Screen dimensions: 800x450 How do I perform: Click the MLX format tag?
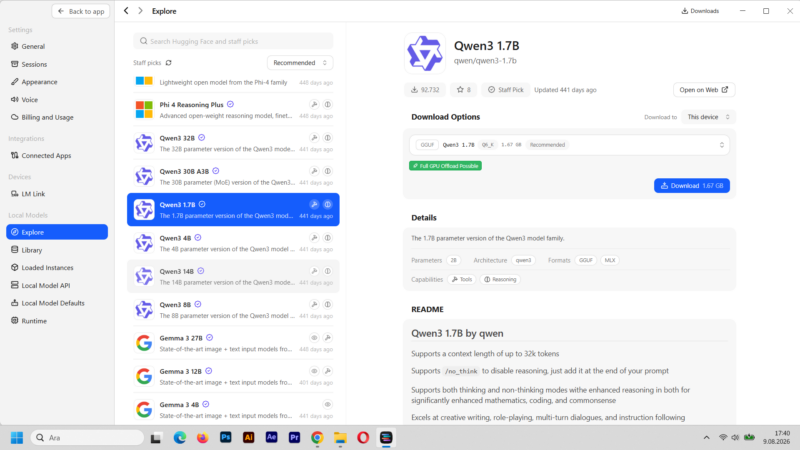(610, 260)
